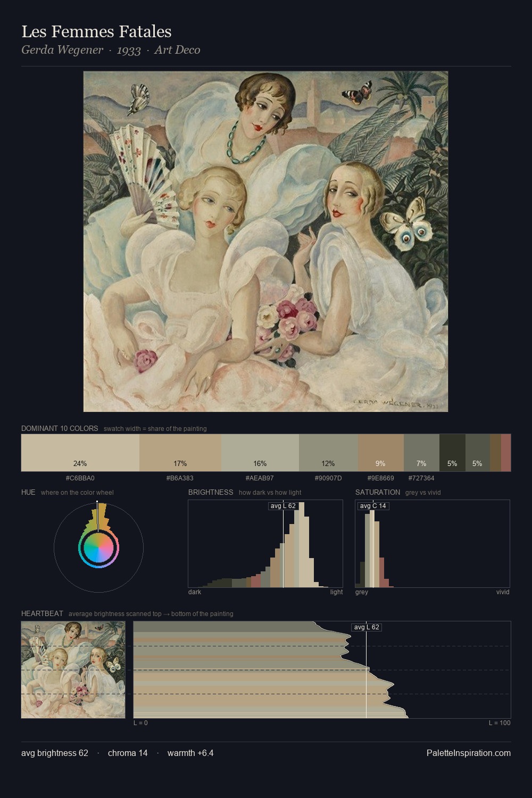The height and width of the screenshot is (798, 532).
Task: Click the 9% swatch #9E8669
Action: 381,453
